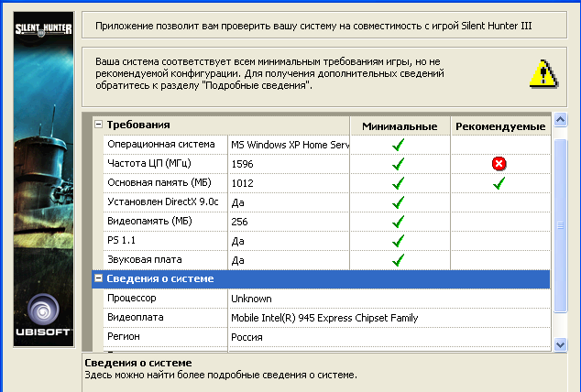Click the scrollbar down arrow
The image size is (581, 392).
[x=560, y=344]
